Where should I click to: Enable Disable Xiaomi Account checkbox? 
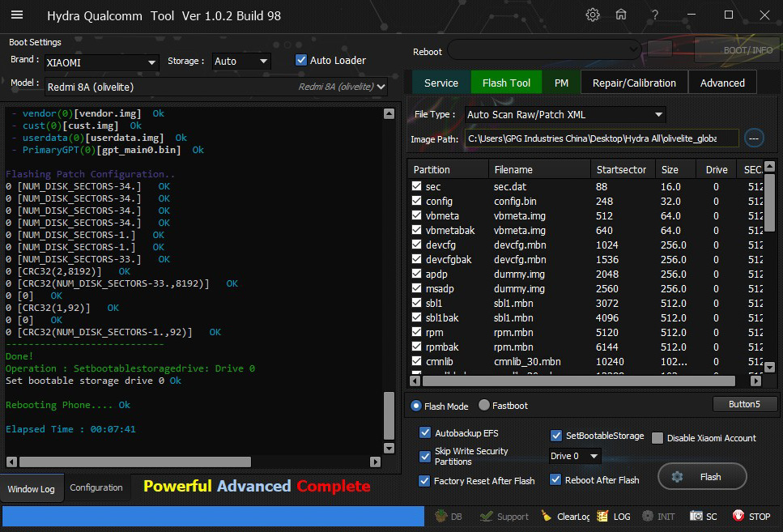tap(657, 438)
